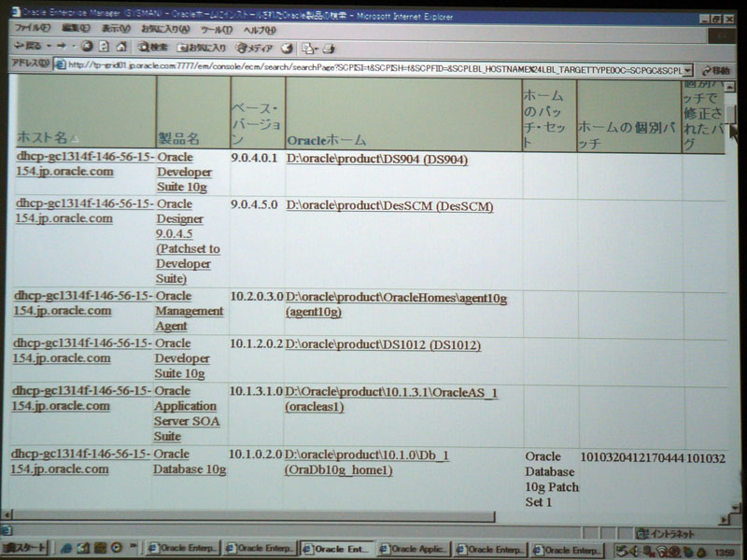
Task: Open the Back button history dropdown arrow
Action: (49, 46)
